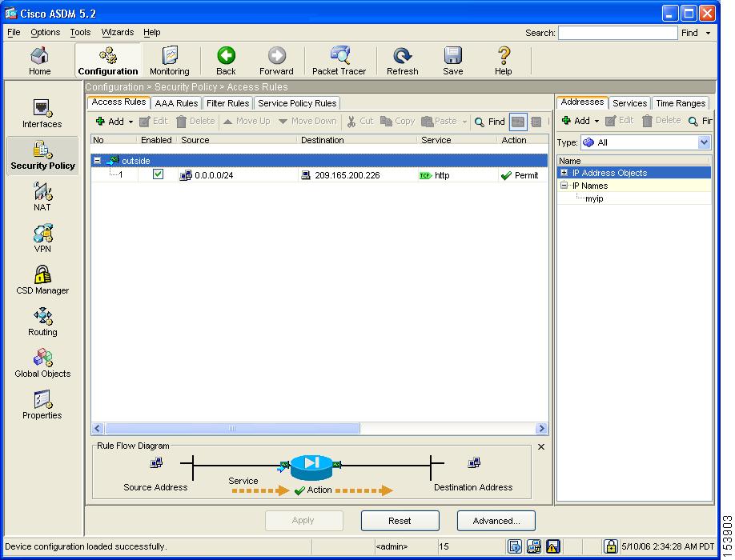Screen dimensions: 735x560
Task: Click the Reset button
Action: click(x=400, y=520)
